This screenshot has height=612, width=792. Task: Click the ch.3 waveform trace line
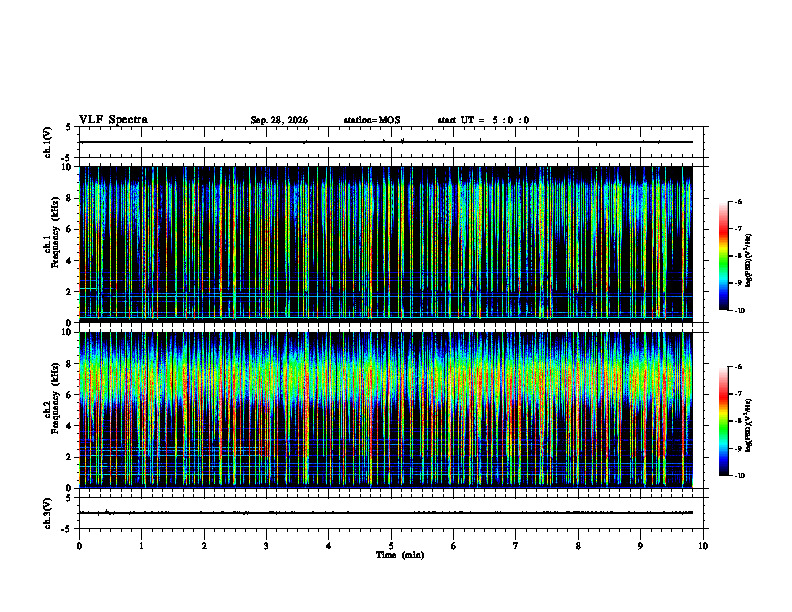pyautogui.click(x=386, y=513)
